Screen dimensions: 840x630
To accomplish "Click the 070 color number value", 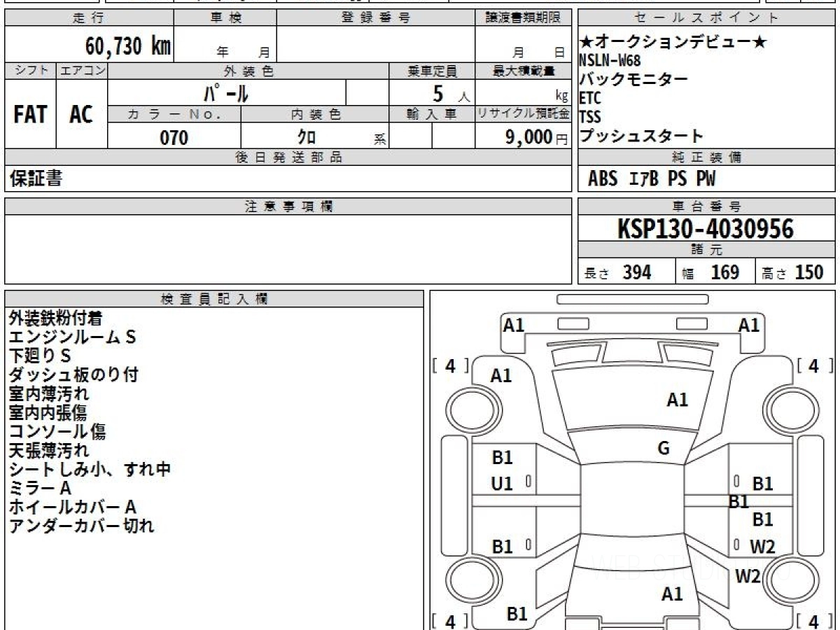I will click(x=174, y=137).
